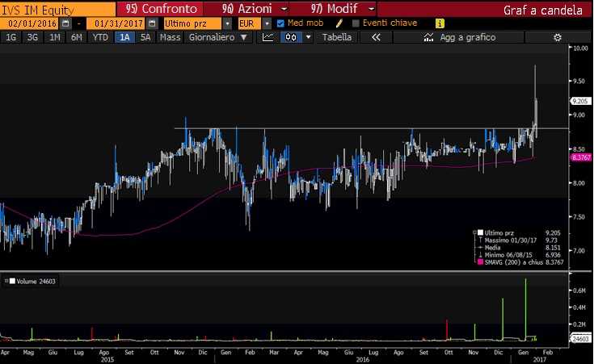Open the Ultimo prz dropdown arrow
Image resolution: width=594 pixels, height=364 pixels.
[227, 23]
